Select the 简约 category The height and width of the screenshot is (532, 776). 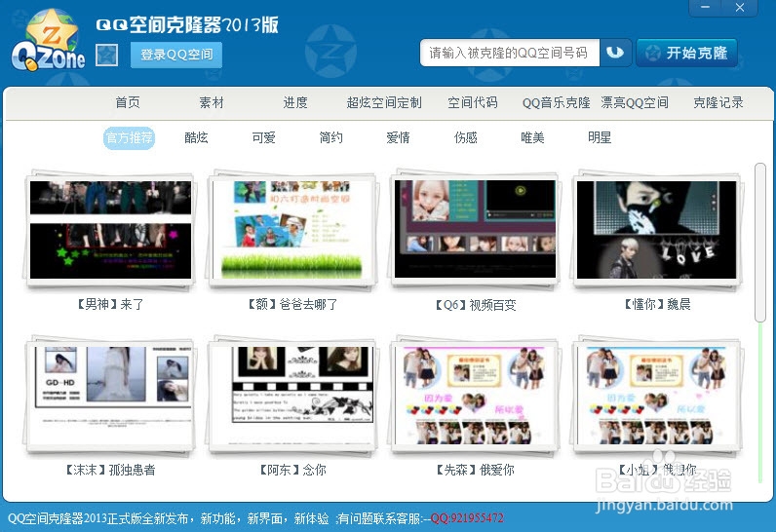tap(330, 137)
